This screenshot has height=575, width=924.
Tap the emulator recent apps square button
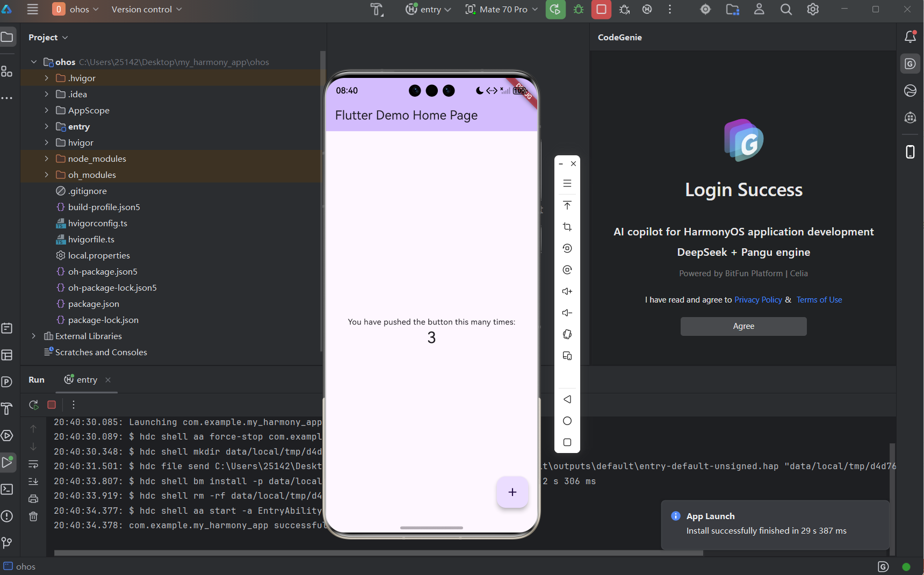[567, 442]
